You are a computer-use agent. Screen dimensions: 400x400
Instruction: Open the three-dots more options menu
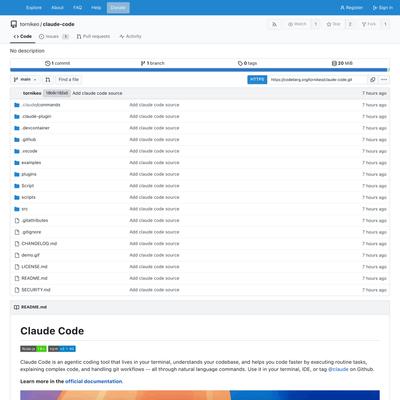(x=384, y=80)
